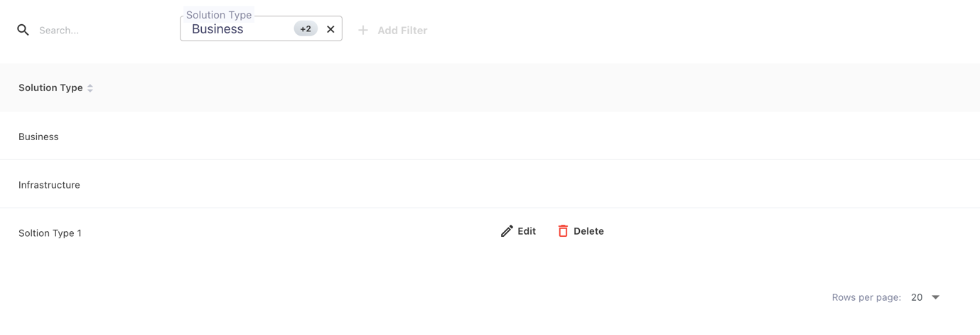Click the Rows per page label
980x335 pixels.
pos(866,297)
